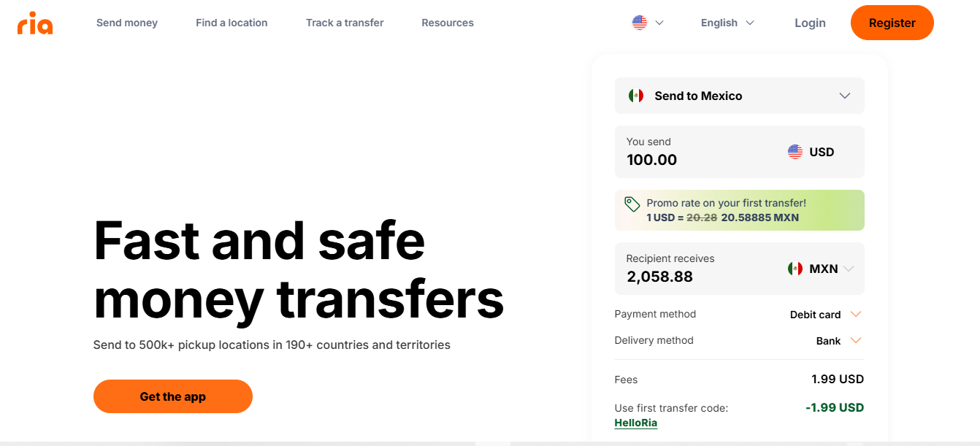Open the Send money menu
This screenshot has height=446, width=980.
[127, 23]
